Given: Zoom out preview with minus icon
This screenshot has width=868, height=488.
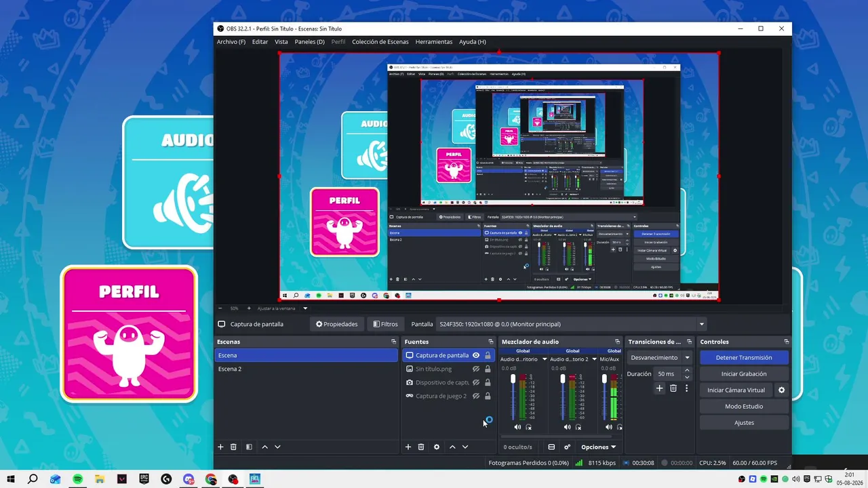Looking at the screenshot, I should coord(220,308).
